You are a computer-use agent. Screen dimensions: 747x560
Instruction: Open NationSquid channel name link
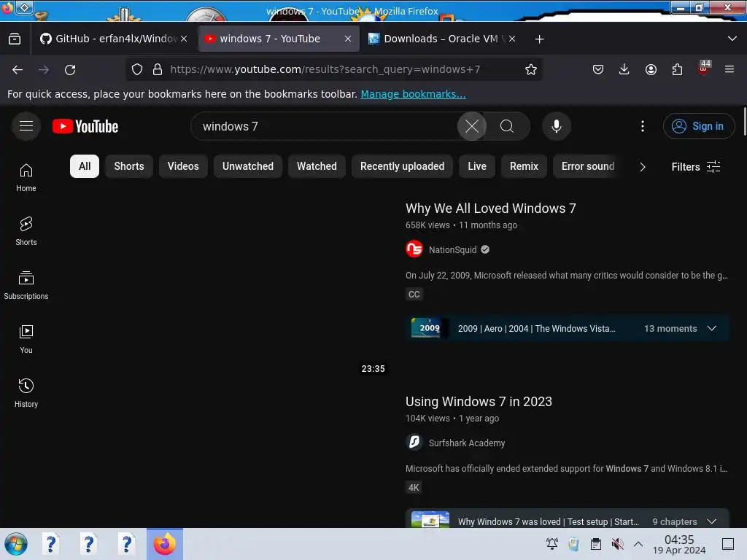(452, 249)
